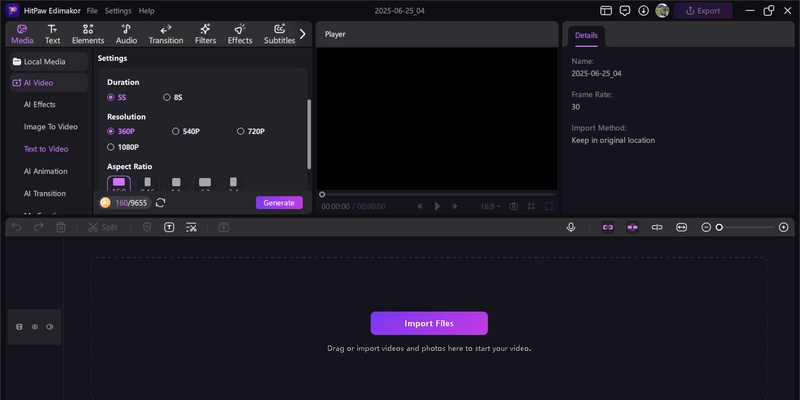Screen dimensions: 800x400
Task: Open the Transition tab
Action: pos(166,34)
